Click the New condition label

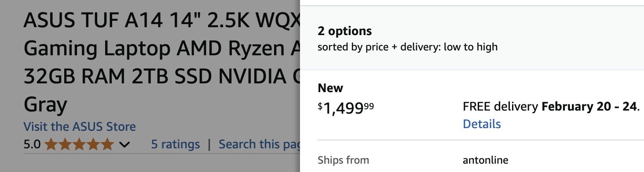[330, 88]
